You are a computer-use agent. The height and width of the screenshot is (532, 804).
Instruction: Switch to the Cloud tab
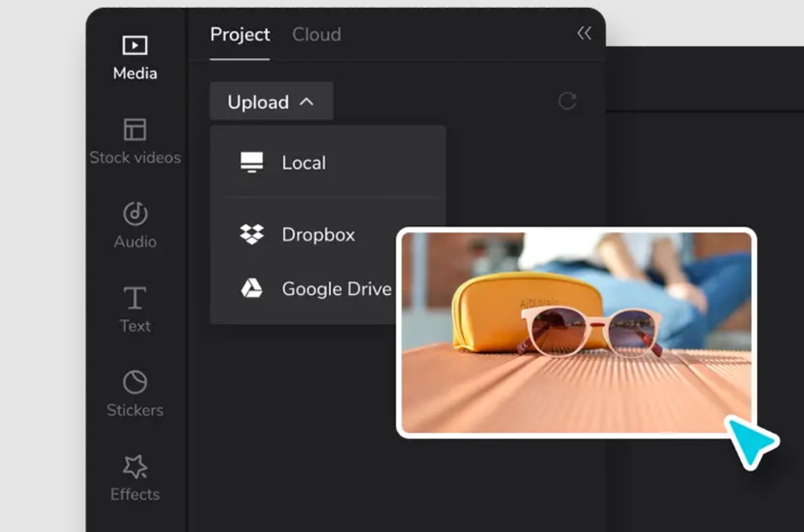316,34
